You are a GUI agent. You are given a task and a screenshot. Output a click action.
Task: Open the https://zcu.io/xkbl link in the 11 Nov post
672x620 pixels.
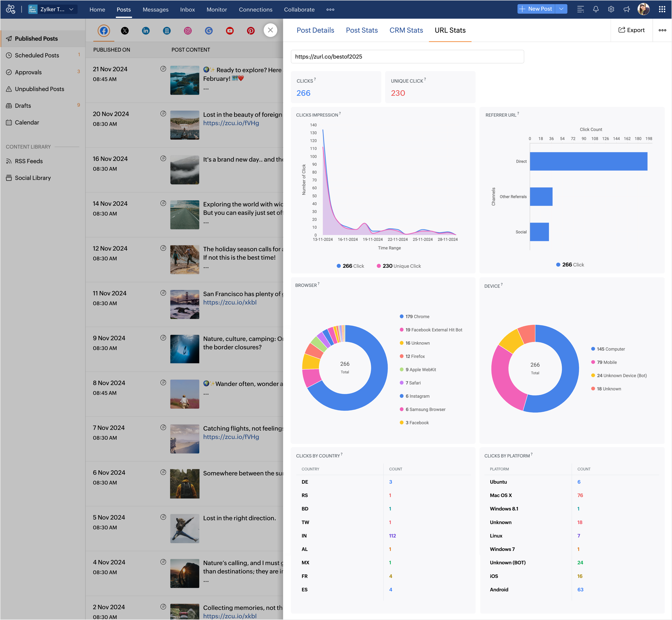(230, 302)
